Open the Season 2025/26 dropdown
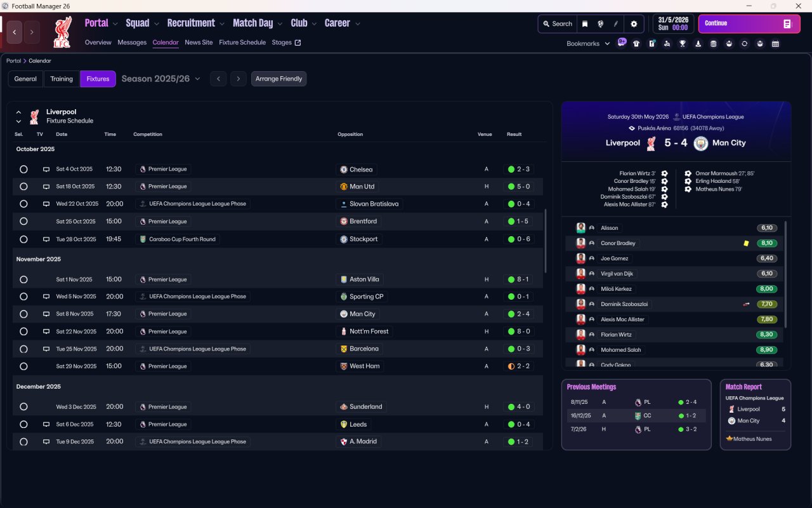Image resolution: width=812 pixels, height=508 pixels. point(160,79)
